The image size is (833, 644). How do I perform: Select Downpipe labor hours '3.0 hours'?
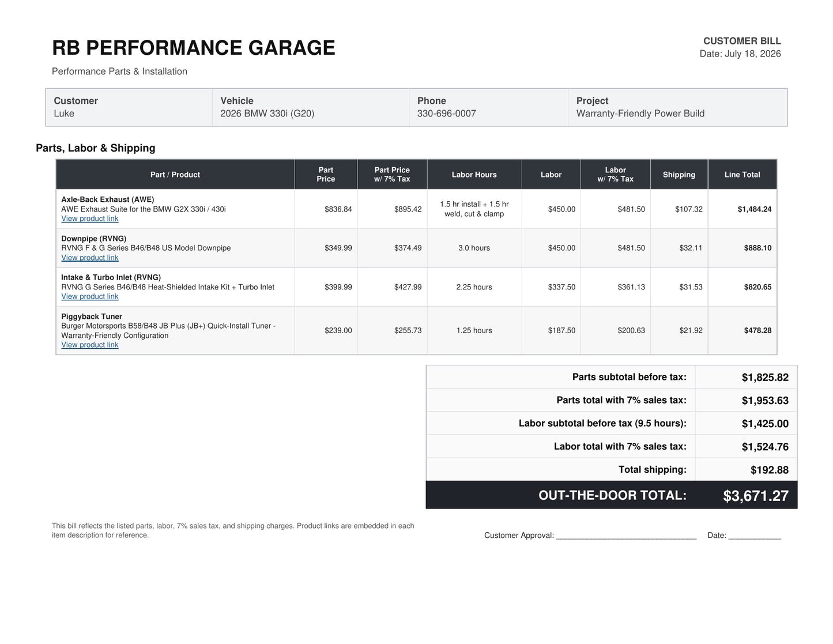coord(474,248)
